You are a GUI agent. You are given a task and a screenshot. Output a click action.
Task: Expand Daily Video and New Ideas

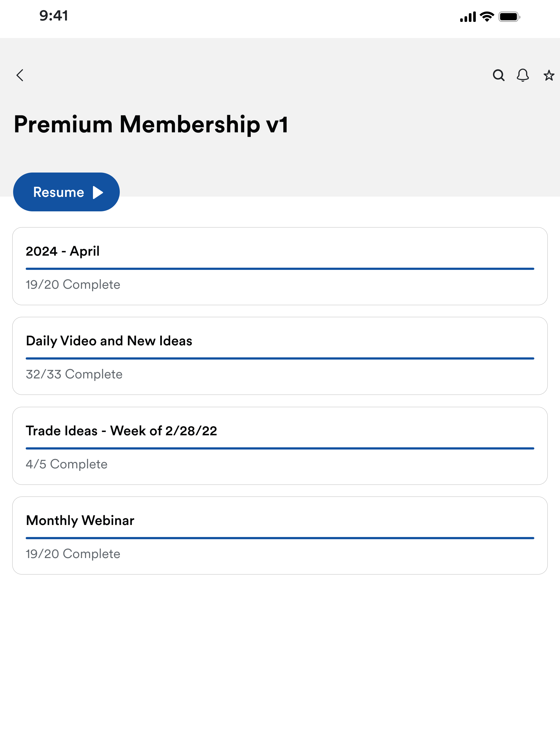pyautogui.click(x=280, y=356)
